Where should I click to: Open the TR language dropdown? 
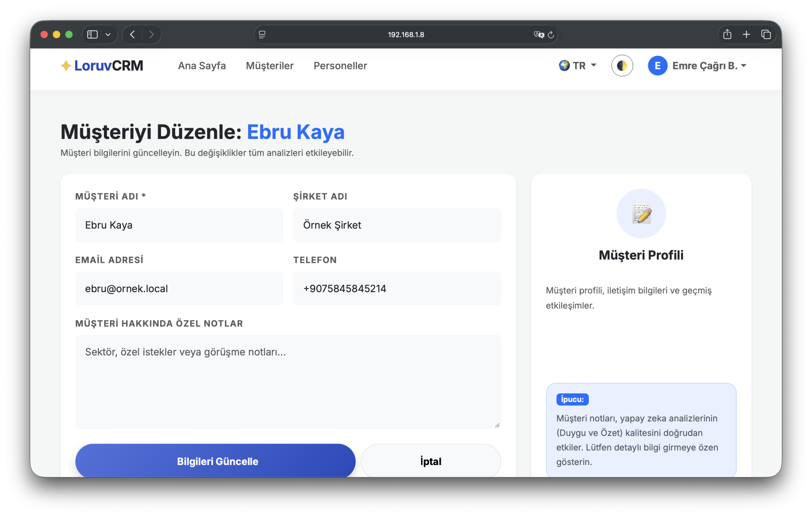[x=577, y=66]
